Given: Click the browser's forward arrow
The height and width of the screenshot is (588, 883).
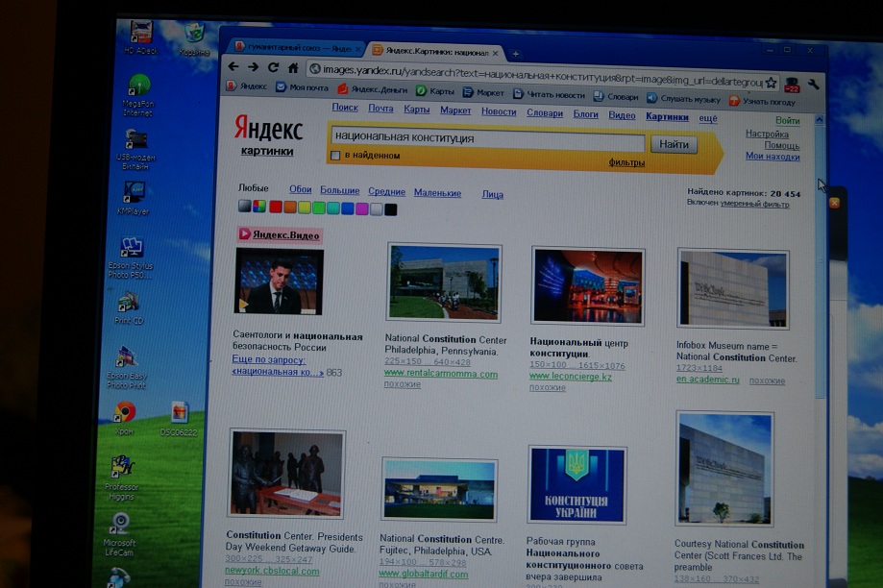Looking at the screenshot, I should coord(254,67).
